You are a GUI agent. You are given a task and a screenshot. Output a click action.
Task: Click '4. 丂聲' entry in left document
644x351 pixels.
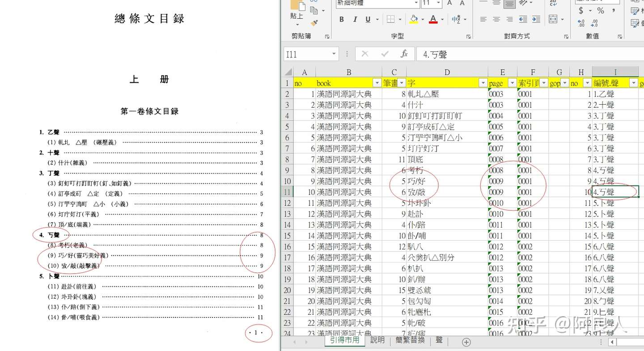49,235
